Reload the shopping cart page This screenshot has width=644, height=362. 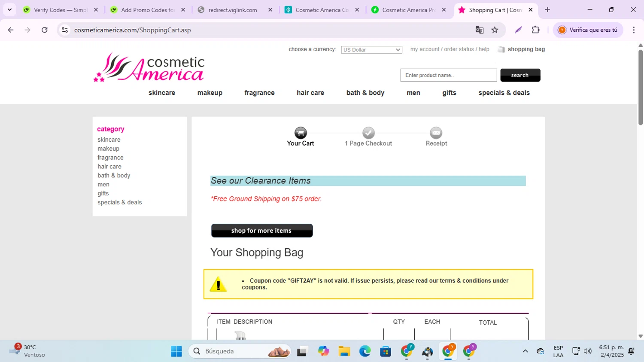pyautogui.click(x=44, y=30)
